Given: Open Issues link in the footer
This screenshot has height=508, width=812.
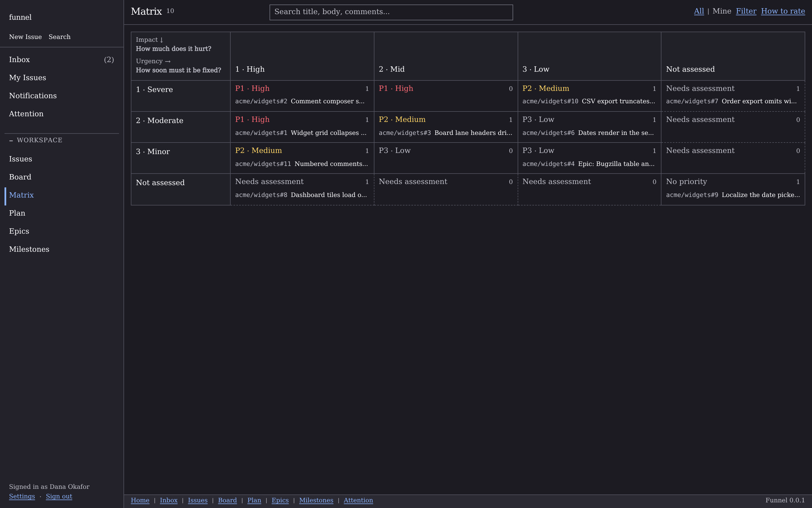Looking at the screenshot, I should point(198,500).
